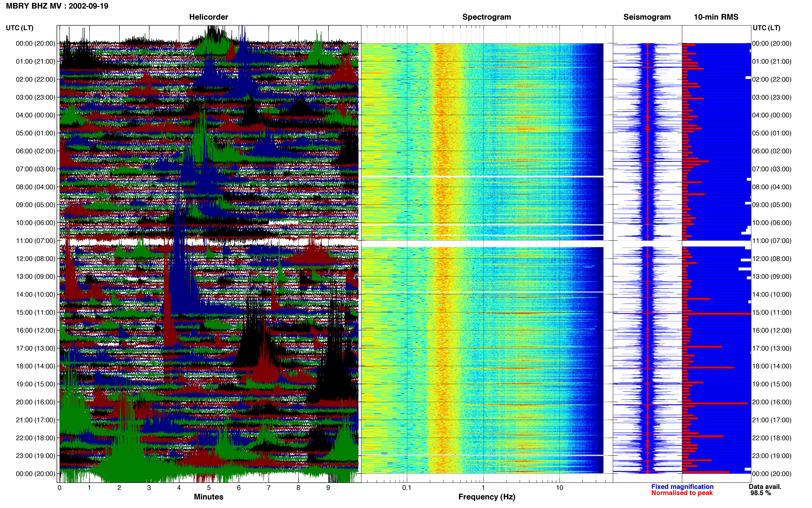
Task: Click the title MBRY BHZ MV : 2002-09-19
Action: pos(57,6)
